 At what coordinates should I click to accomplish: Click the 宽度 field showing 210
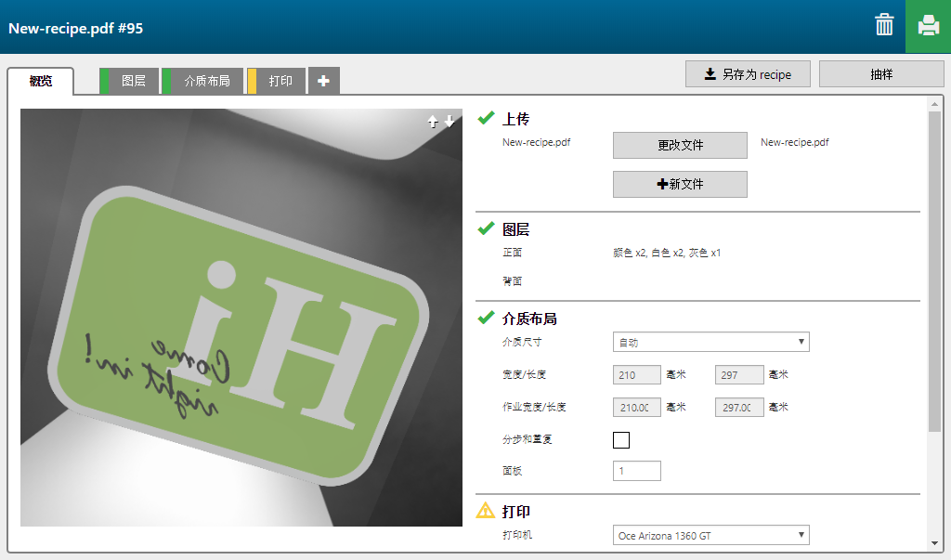coord(637,375)
